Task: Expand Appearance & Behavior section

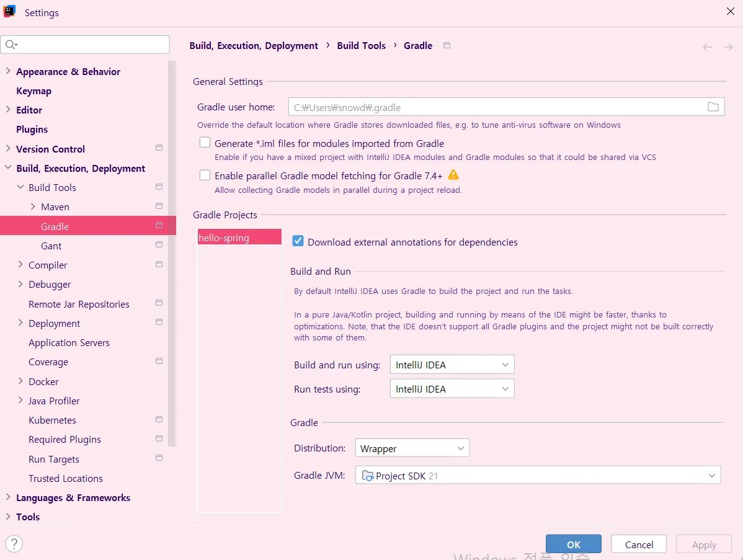Action: point(8,71)
